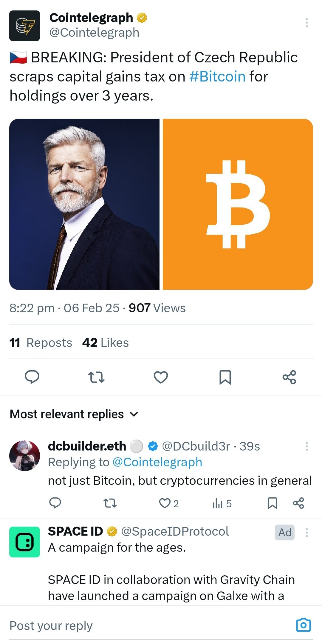Open the view count on dcbuilder.eth reply
This screenshot has width=322, height=644.
(x=222, y=504)
